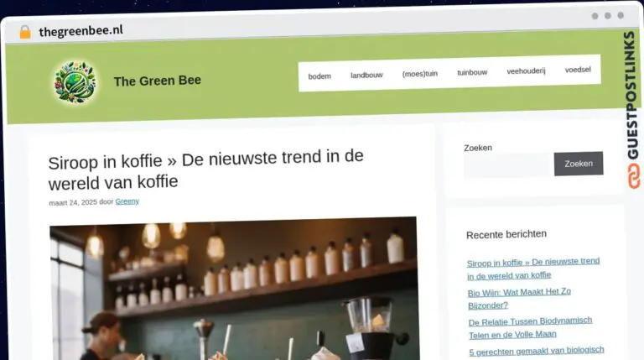Open 5 gerechten gemaakt van biologisch link
Image resolution: width=644 pixels, height=360 pixels.
point(537,351)
